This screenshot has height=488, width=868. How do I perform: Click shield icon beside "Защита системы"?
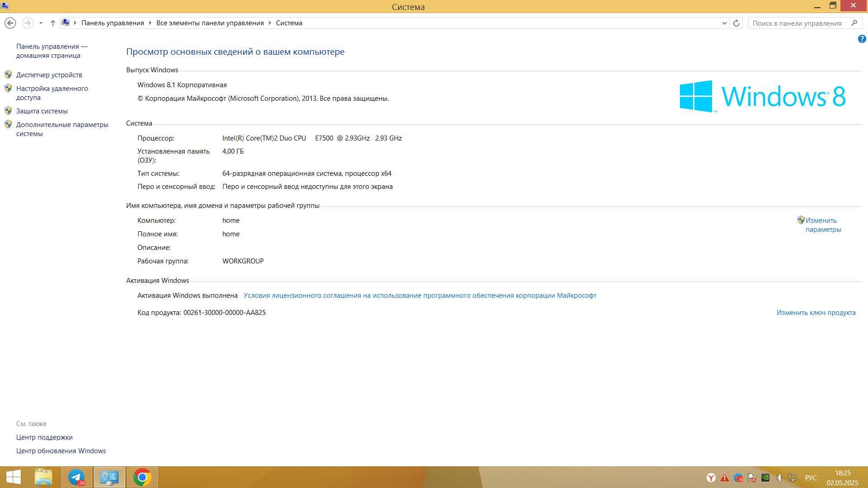pos(8,111)
